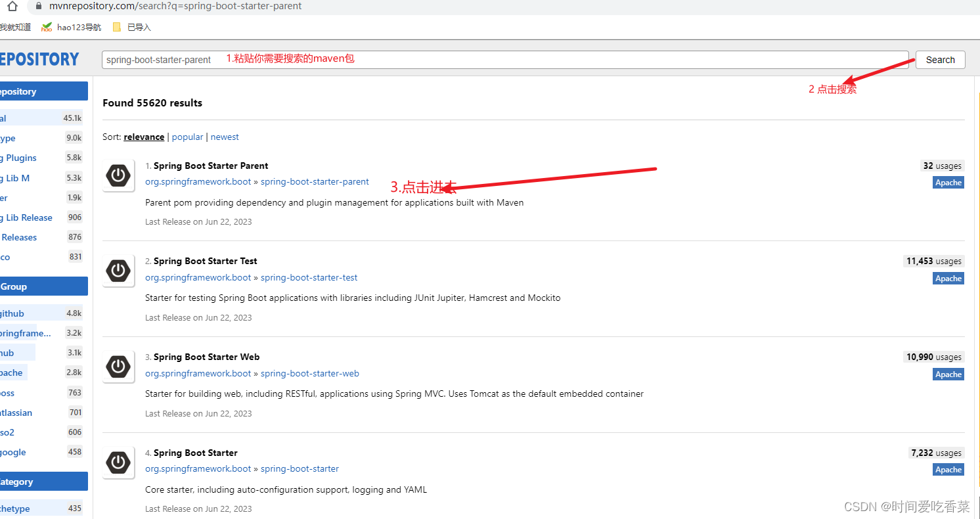Viewport: 980px width, 519px height.
Task: Click the Spring Boot Starter Test logo
Action: [x=118, y=271]
